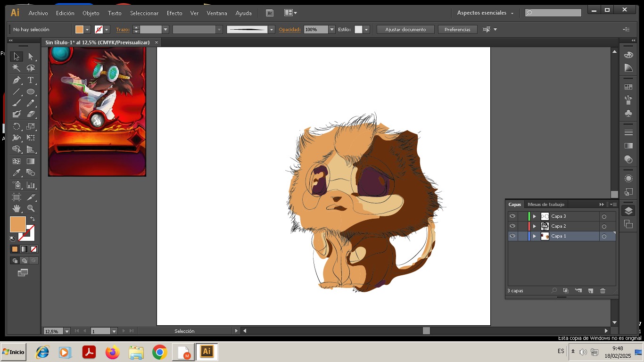Open the Objeto menu

coord(91,13)
